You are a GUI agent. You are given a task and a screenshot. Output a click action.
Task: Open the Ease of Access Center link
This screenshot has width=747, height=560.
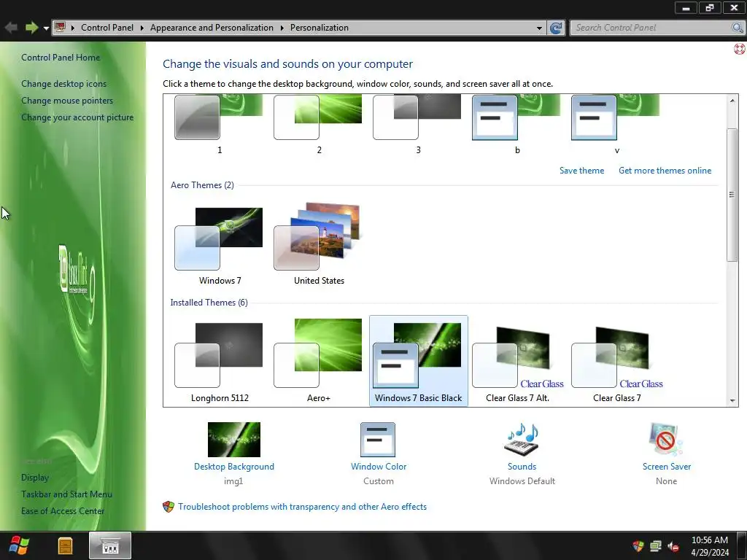pyautogui.click(x=63, y=511)
